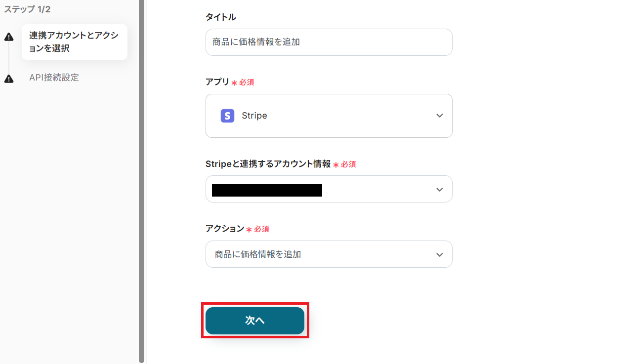Click chevron arrow in the アクション field

tap(439, 255)
